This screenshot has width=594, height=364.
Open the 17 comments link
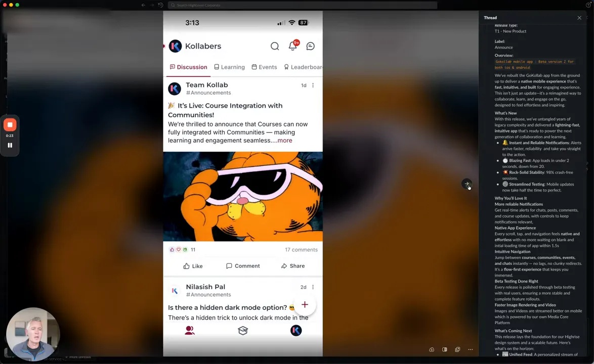tap(301, 250)
